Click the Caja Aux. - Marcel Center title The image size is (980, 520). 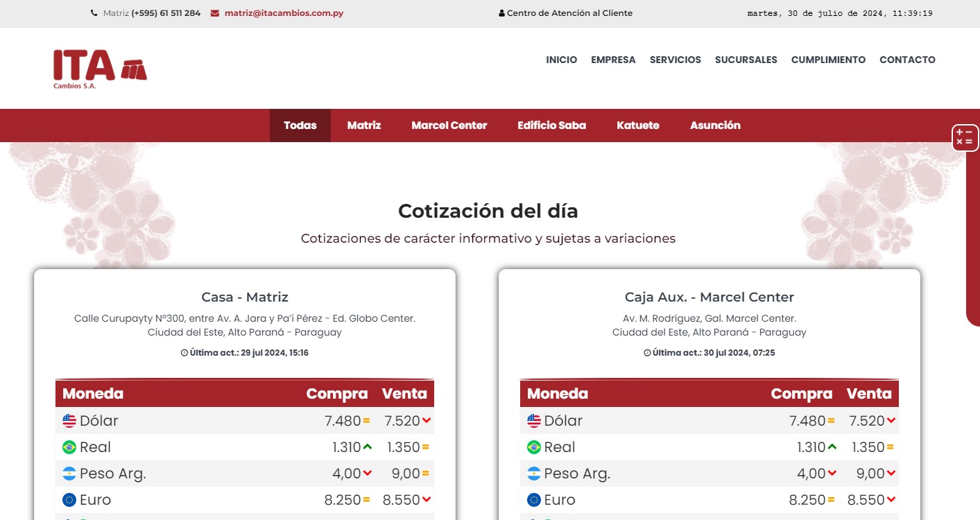[710, 297]
